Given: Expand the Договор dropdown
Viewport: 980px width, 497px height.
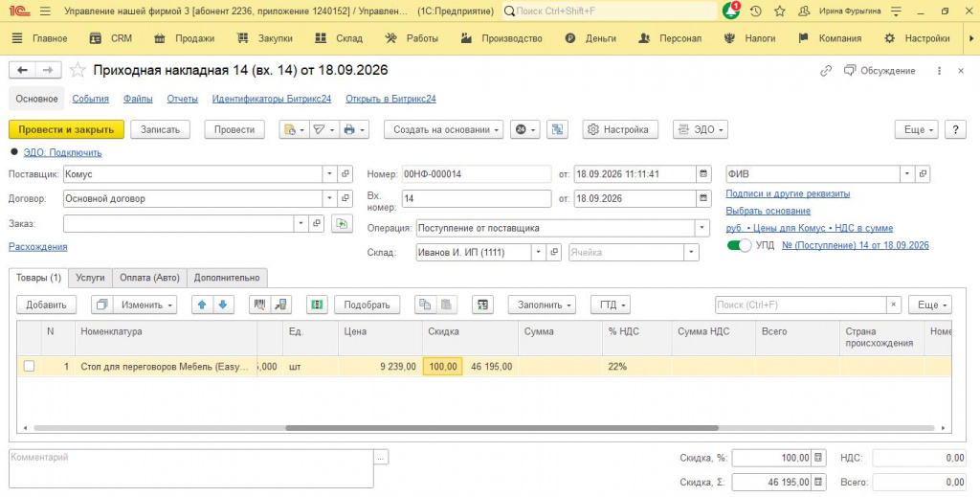Looking at the screenshot, I should (330, 198).
